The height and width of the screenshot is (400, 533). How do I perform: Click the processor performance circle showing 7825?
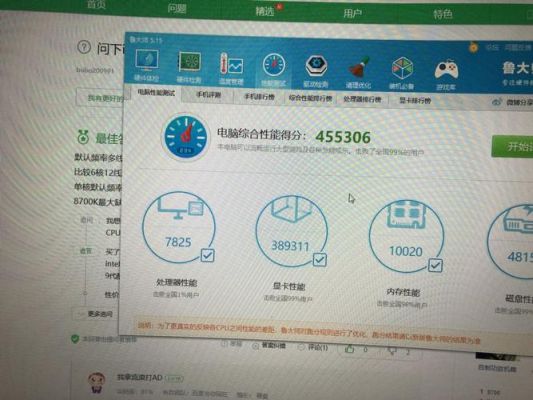point(178,227)
